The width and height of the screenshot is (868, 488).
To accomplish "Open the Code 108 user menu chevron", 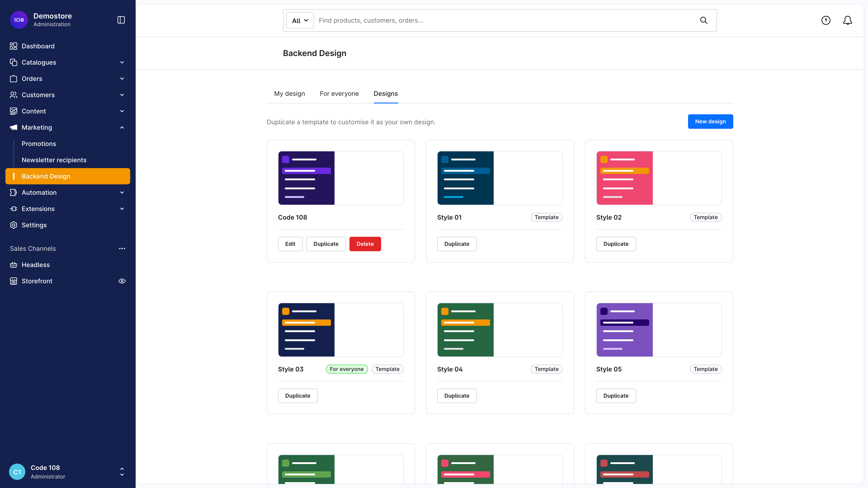I will [122, 472].
